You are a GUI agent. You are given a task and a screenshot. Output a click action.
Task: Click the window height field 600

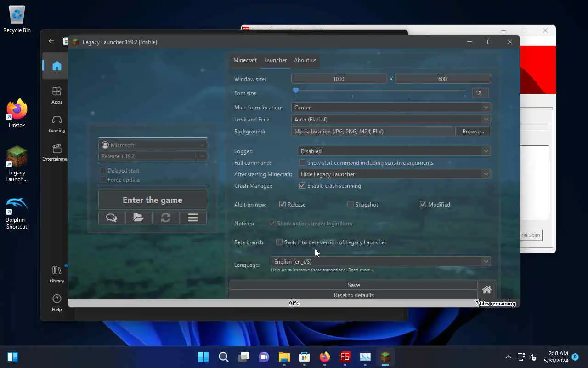[443, 79]
